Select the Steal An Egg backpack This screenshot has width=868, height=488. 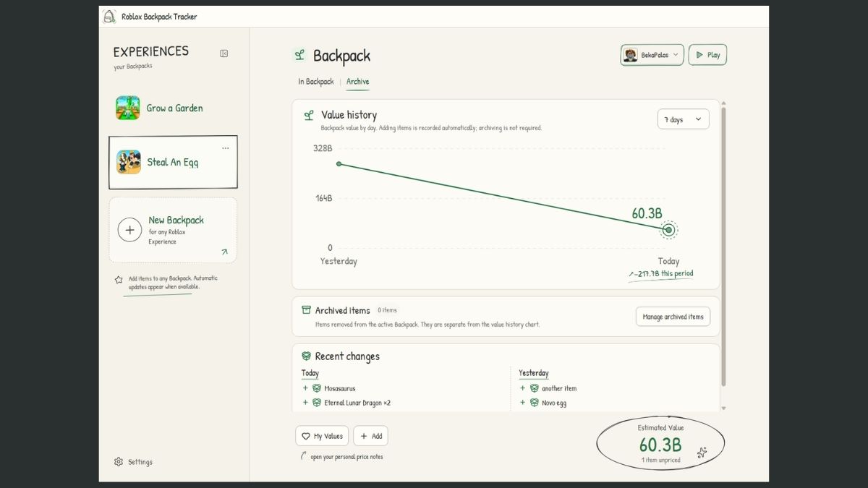173,162
